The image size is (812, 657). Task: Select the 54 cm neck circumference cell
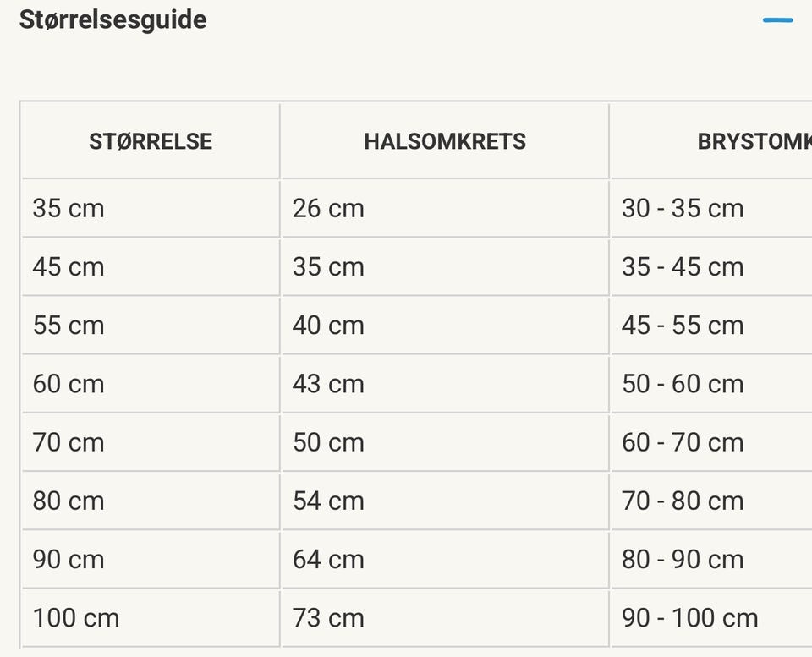(x=328, y=501)
